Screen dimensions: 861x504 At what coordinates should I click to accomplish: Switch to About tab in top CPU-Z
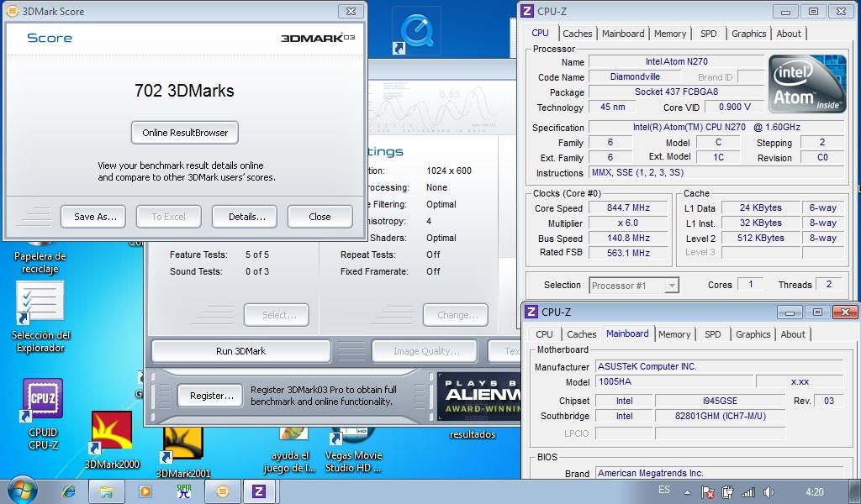(789, 34)
